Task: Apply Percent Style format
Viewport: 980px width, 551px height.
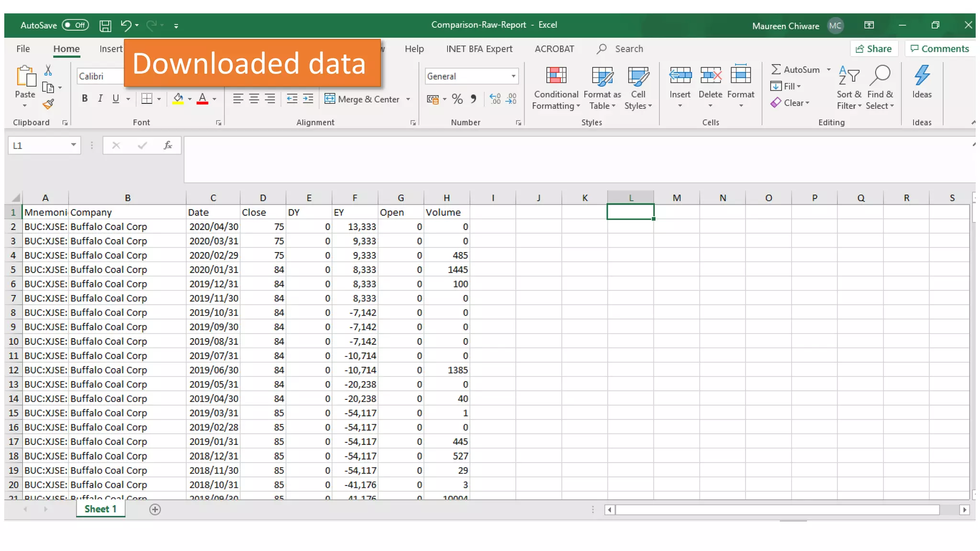Action: pos(457,99)
